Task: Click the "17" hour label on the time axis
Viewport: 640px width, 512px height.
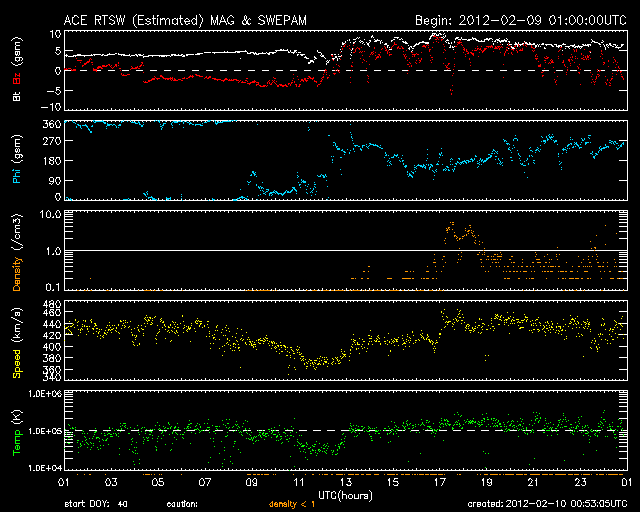Action: [440, 483]
